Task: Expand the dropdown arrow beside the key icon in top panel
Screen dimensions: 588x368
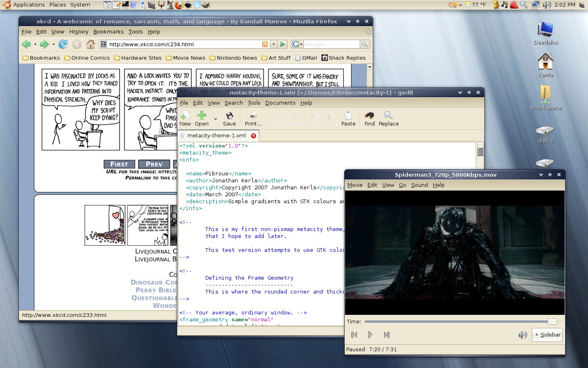Action: [461, 5]
